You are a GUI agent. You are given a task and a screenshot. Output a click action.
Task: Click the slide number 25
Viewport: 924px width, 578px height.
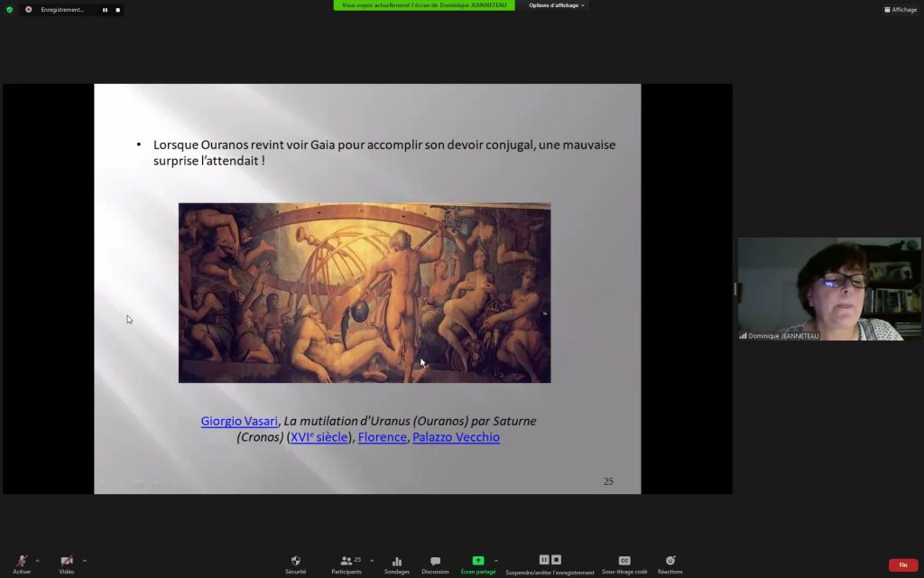coord(608,481)
